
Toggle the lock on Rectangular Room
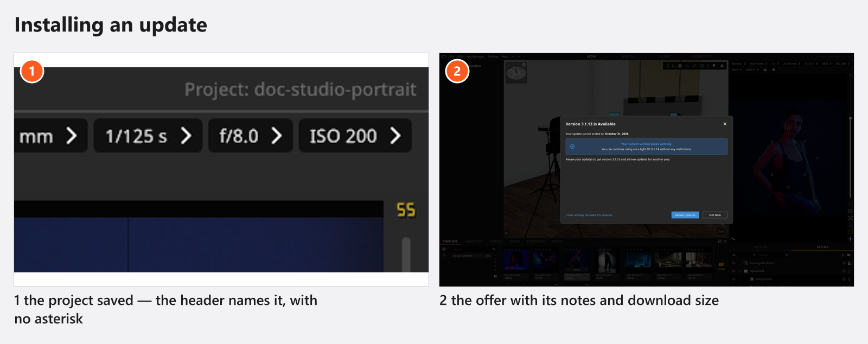[x=849, y=263]
